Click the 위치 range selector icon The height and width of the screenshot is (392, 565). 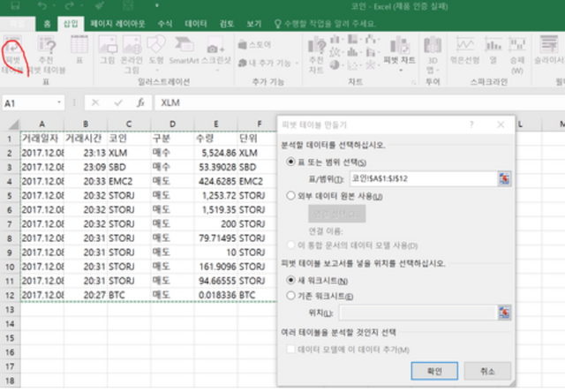tap(504, 313)
